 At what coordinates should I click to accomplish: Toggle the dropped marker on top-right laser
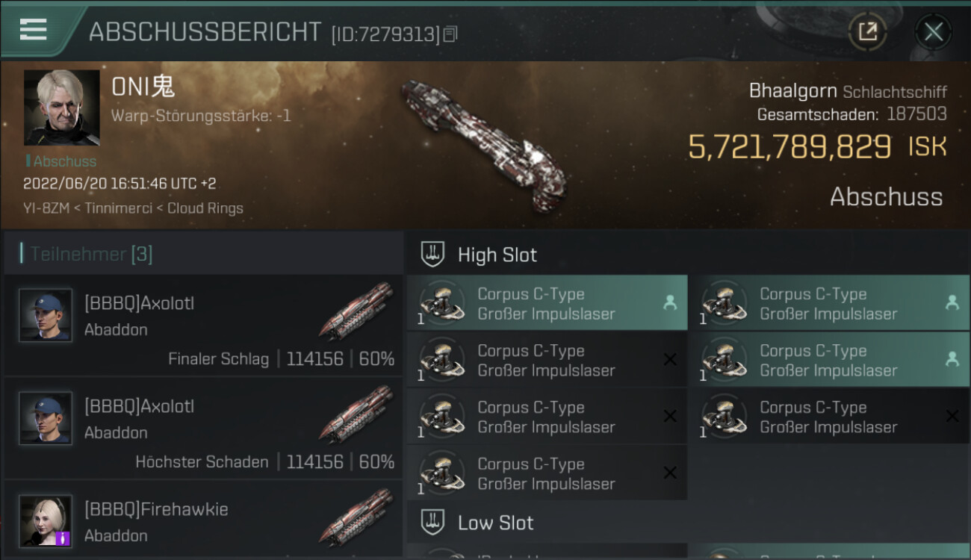[952, 302]
